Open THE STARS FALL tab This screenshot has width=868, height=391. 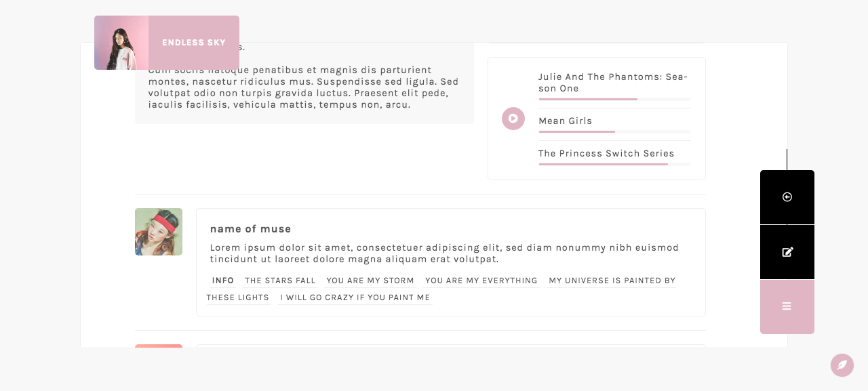(x=280, y=281)
